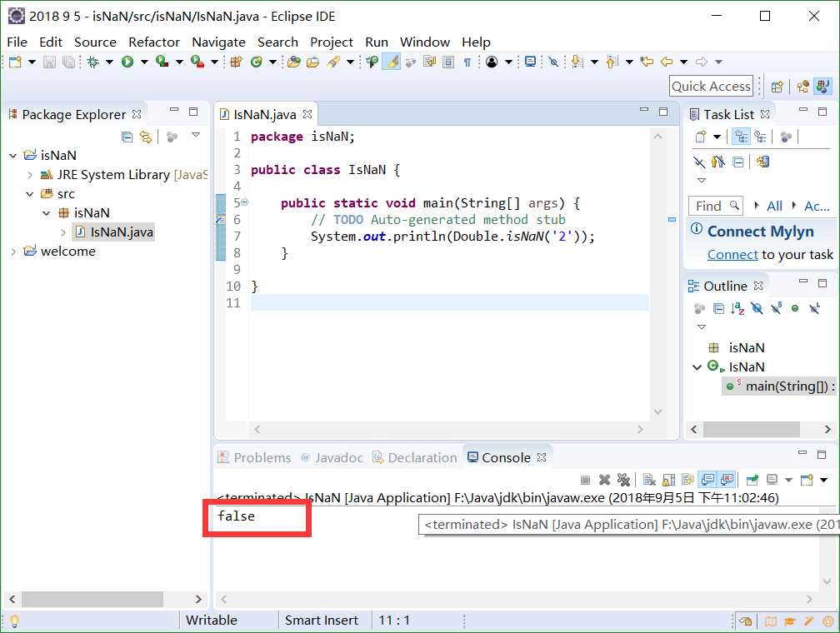Click the Coverage run icon

click(x=162, y=62)
